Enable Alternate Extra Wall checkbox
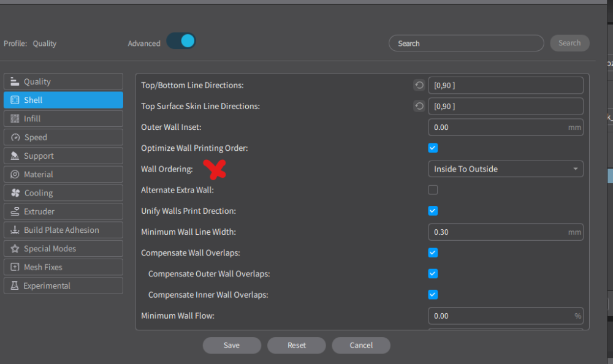The width and height of the screenshot is (613, 364). click(433, 190)
